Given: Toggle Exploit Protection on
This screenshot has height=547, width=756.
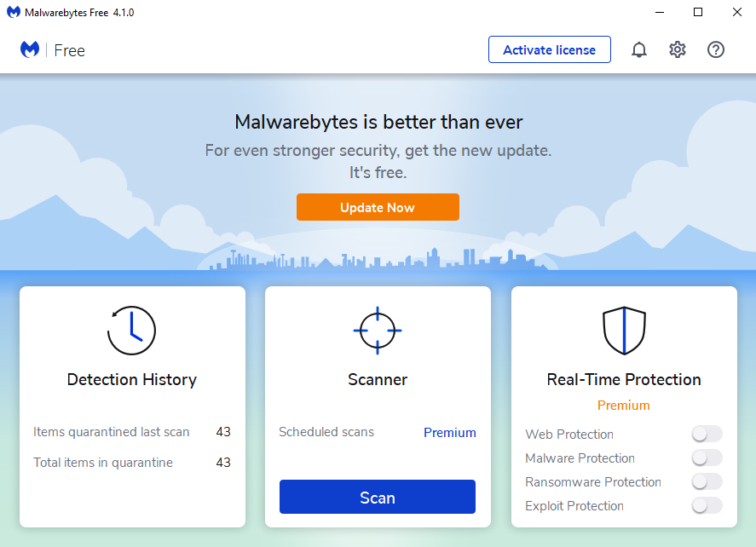Looking at the screenshot, I should [707, 505].
